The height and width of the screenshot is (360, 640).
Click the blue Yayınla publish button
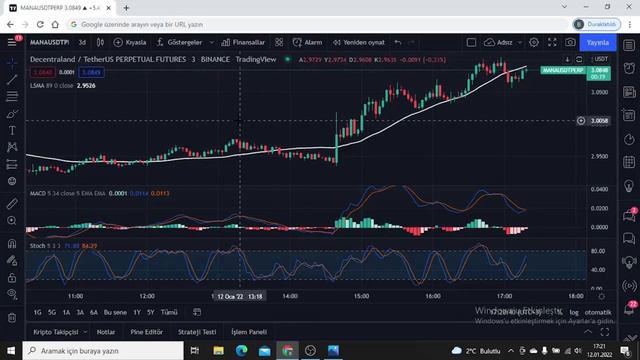point(598,42)
